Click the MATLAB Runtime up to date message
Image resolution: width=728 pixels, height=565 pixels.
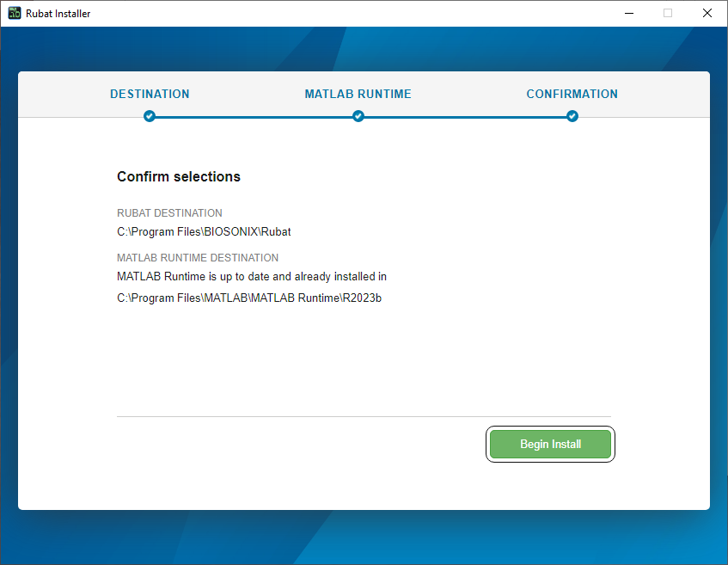click(252, 276)
